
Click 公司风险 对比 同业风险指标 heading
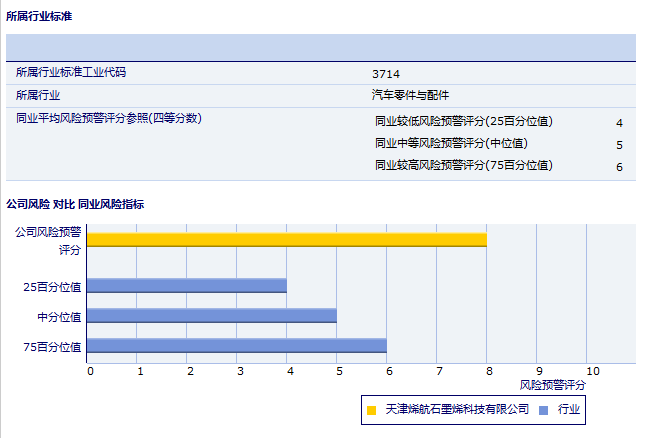tap(75, 204)
